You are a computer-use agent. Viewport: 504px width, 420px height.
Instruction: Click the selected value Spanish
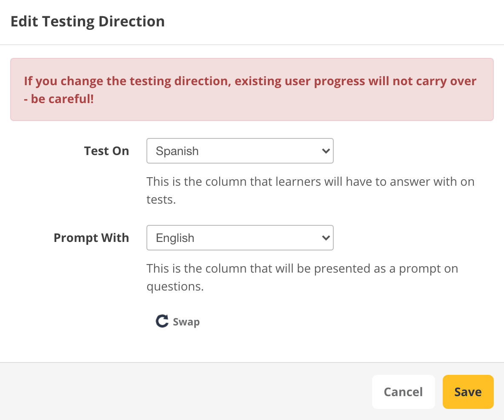tap(177, 151)
